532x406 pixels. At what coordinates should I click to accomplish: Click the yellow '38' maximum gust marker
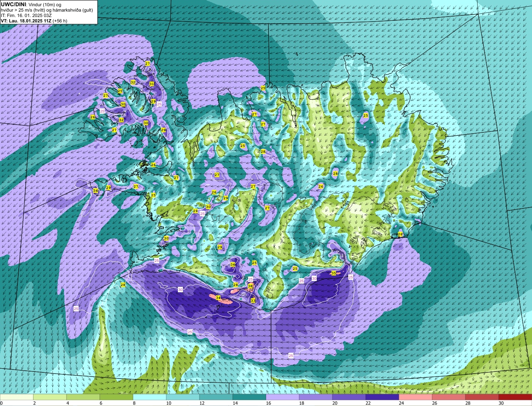[250, 286]
